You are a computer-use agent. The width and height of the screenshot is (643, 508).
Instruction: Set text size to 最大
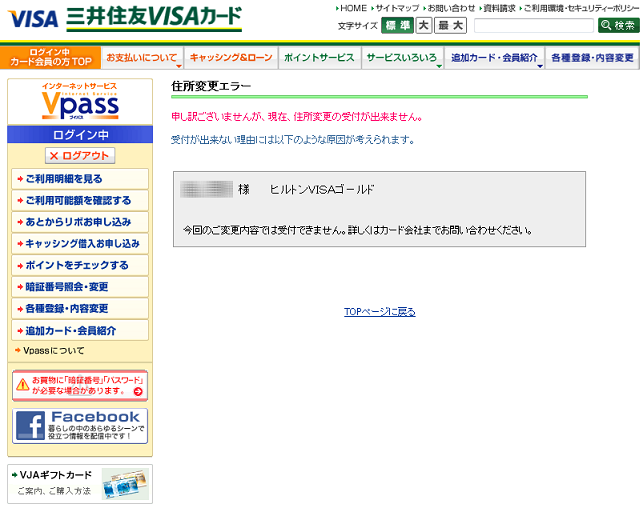[450, 25]
